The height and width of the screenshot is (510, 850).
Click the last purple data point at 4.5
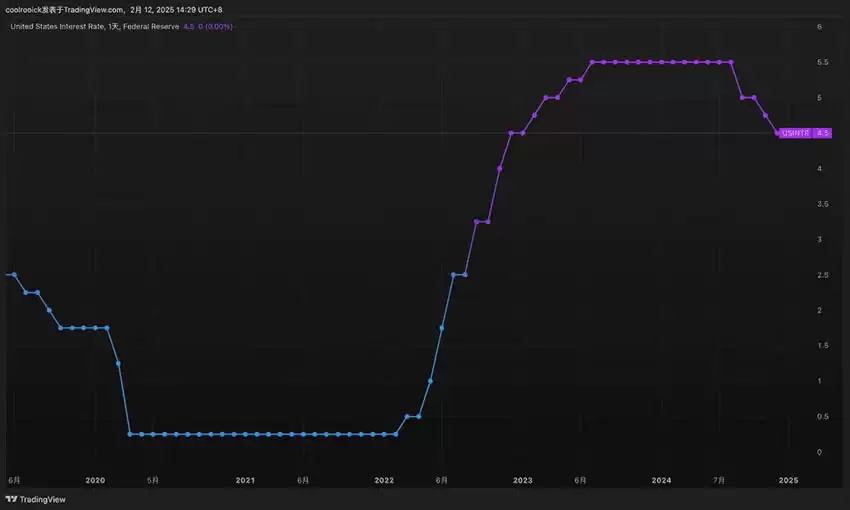777,133
